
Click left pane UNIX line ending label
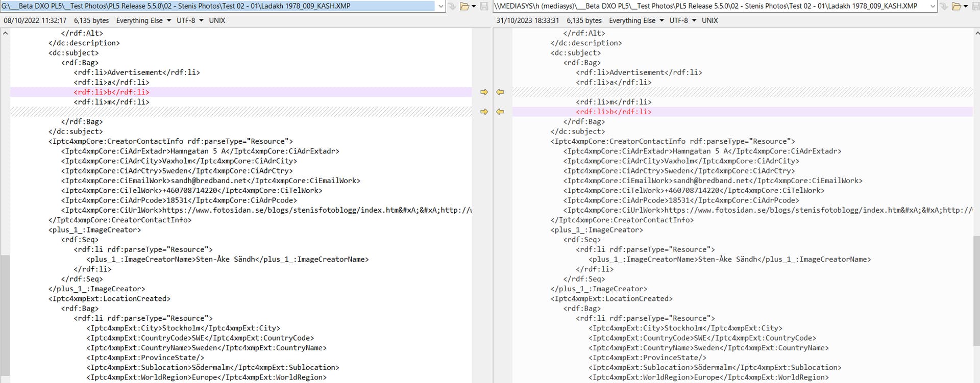(217, 20)
